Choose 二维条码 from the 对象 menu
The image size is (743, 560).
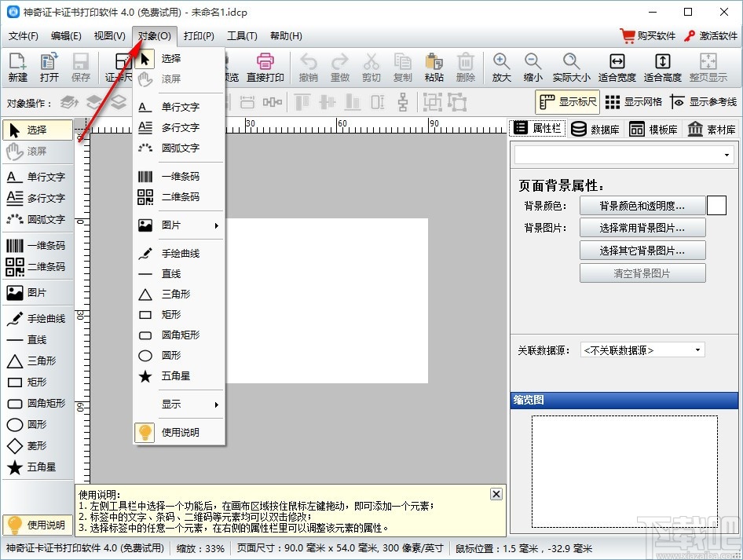pos(179,197)
